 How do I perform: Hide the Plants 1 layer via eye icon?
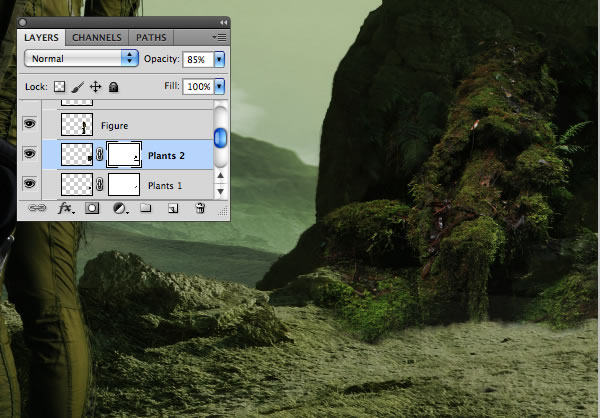(30, 184)
